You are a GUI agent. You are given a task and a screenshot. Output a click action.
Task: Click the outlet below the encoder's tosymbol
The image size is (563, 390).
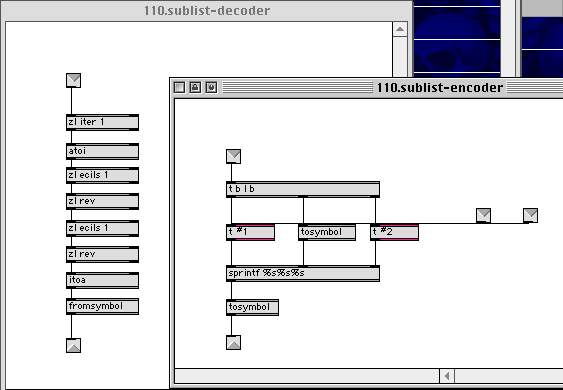coord(234,343)
